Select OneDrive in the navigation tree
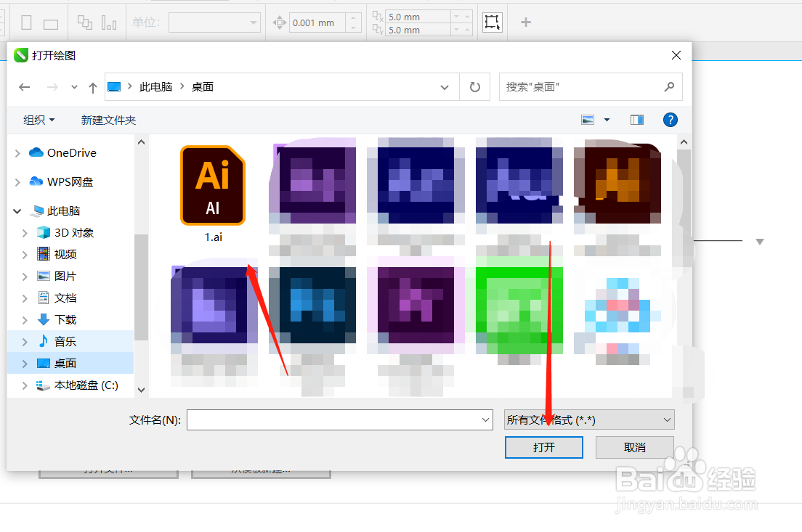 click(x=72, y=153)
